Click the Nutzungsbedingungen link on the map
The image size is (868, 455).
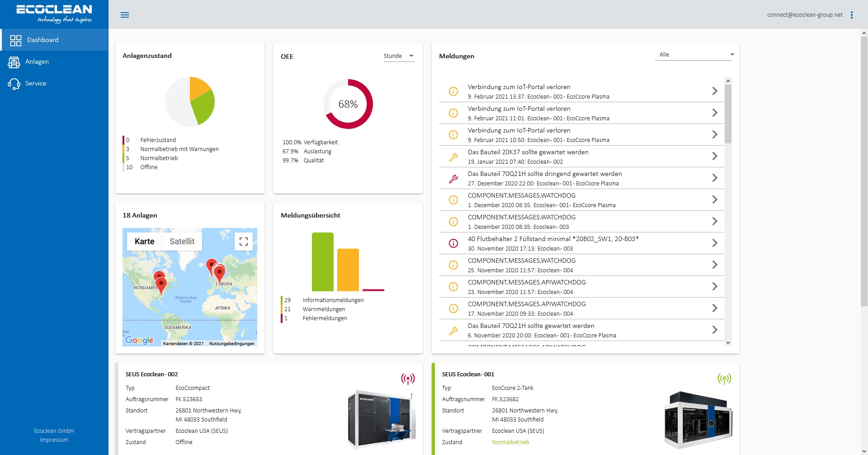(231, 344)
